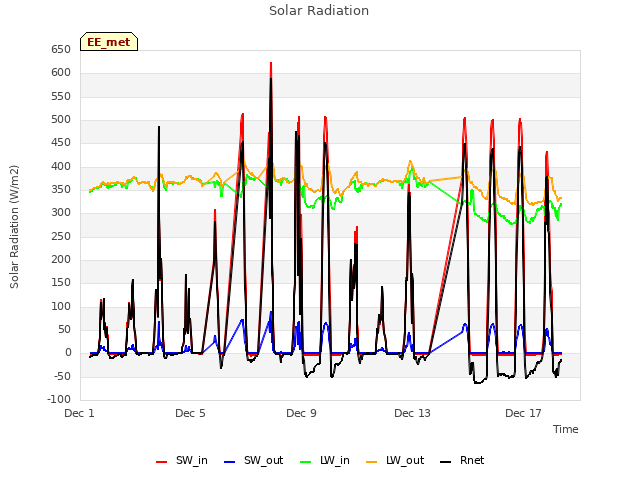The image size is (640, 480).
Task: Click the 400 y-axis tick label
Action: coord(61,167)
